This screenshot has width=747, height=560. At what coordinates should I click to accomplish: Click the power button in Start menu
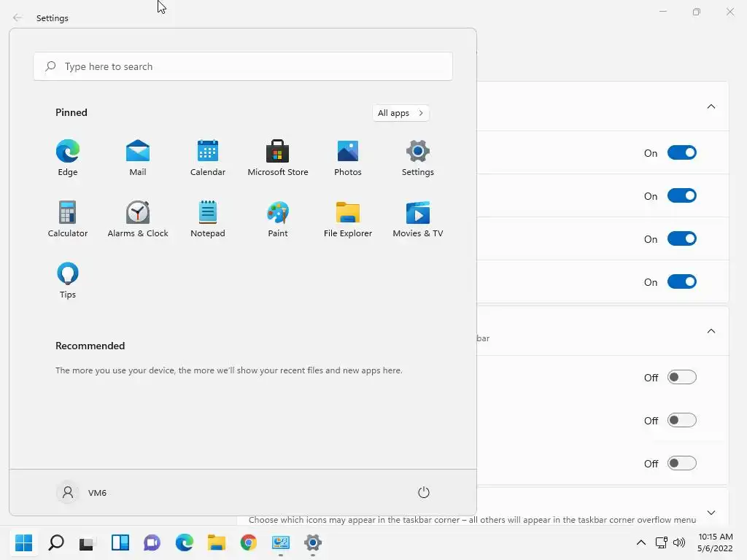pyautogui.click(x=424, y=492)
